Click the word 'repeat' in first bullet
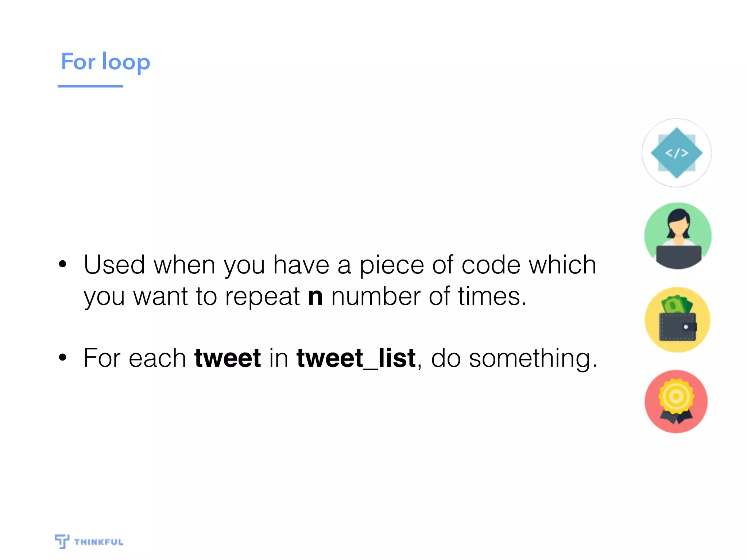 tap(262, 297)
